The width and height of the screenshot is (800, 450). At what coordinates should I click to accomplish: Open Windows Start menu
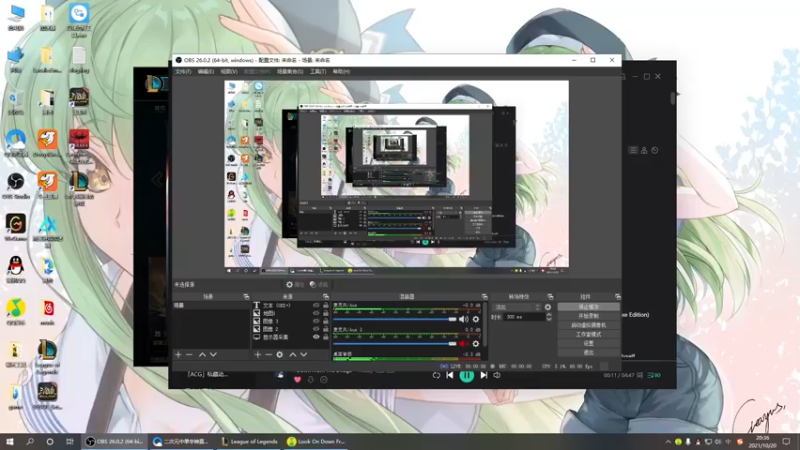[10, 442]
